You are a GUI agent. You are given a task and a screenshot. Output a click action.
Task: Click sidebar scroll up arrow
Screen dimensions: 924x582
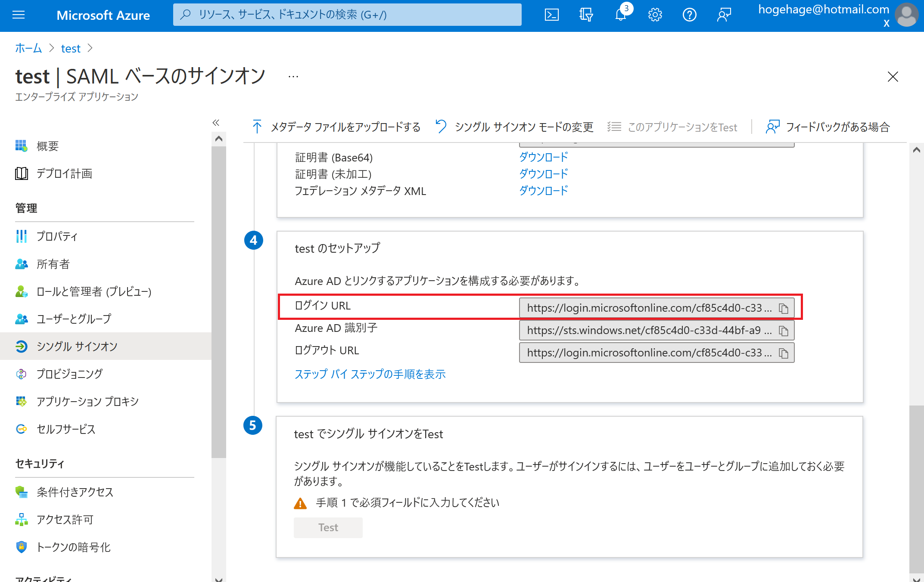[219, 139]
